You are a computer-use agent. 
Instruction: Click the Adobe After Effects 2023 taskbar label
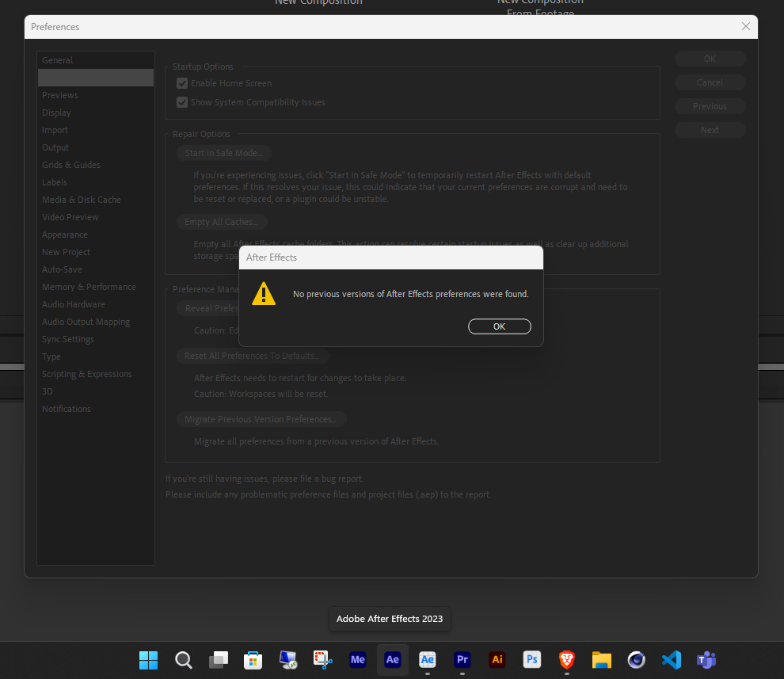tap(389, 619)
